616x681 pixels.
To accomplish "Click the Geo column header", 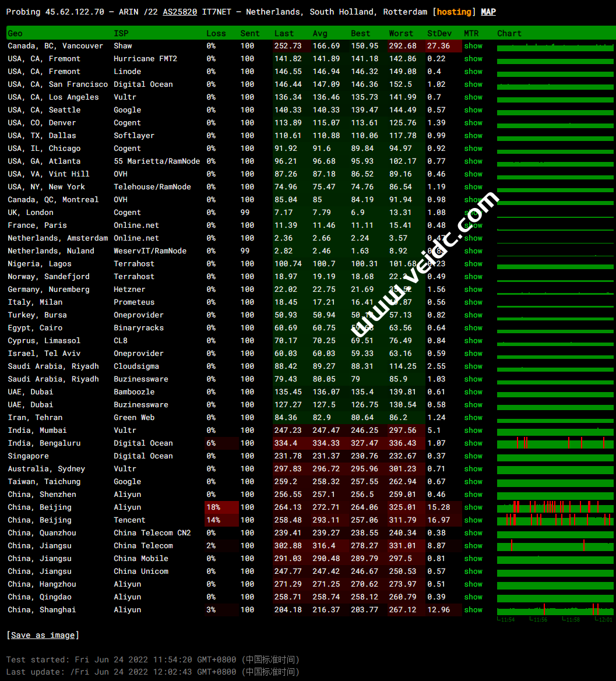I will point(15,33).
